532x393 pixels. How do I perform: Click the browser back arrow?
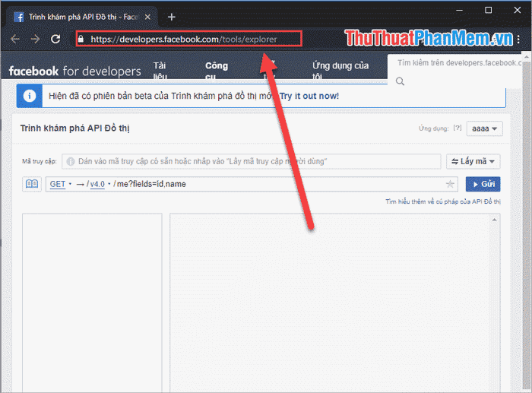click(15, 39)
